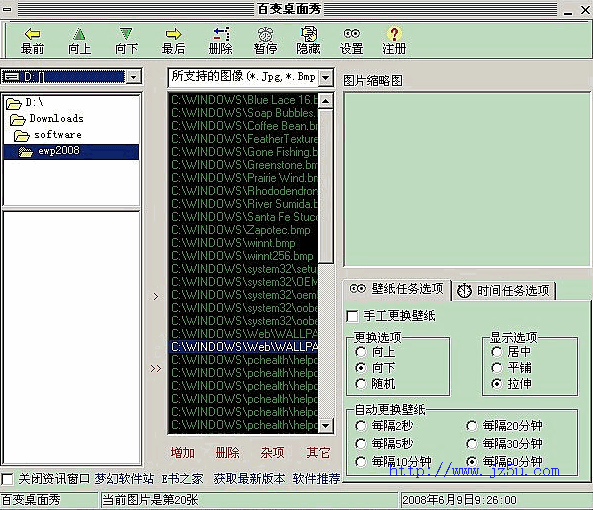This screenshot has height=510, width=593.
Task: Click the red 增加 button
Action: [x=183, y=453]
